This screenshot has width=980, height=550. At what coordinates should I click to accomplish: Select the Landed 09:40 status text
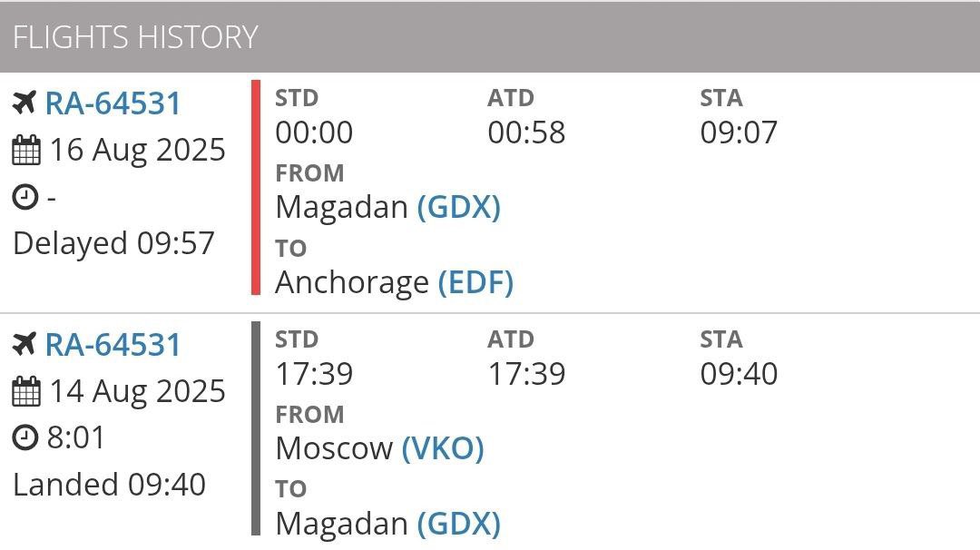[110, 485]
